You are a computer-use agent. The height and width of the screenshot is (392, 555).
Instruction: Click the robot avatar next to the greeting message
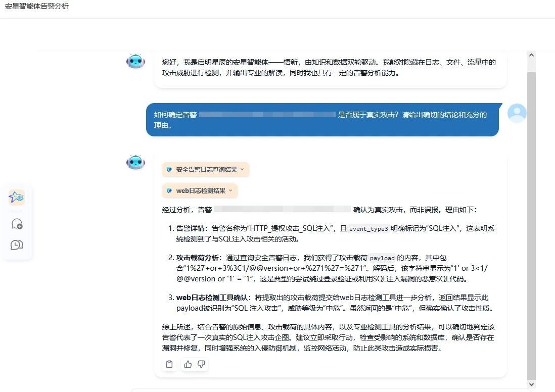[x=135, y=61]
